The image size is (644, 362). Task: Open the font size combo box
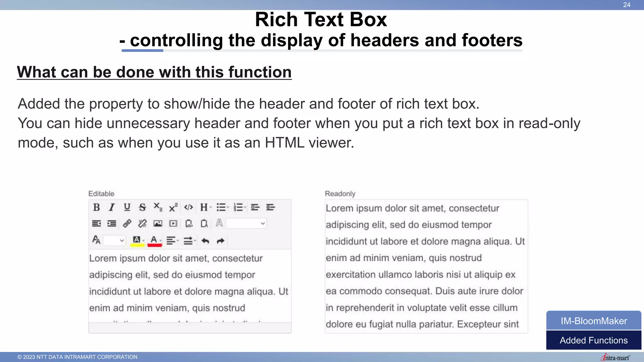tap(114, 241)
